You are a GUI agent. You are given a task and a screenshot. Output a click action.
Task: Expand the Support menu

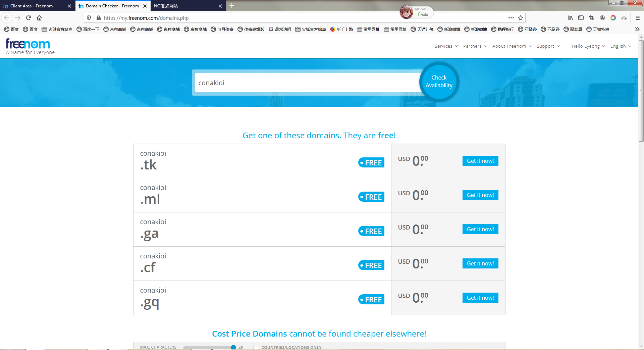point(548,46)
